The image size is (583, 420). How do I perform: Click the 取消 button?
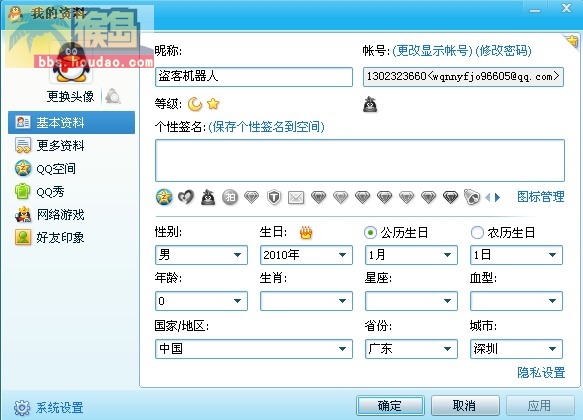tap(465, 405)
